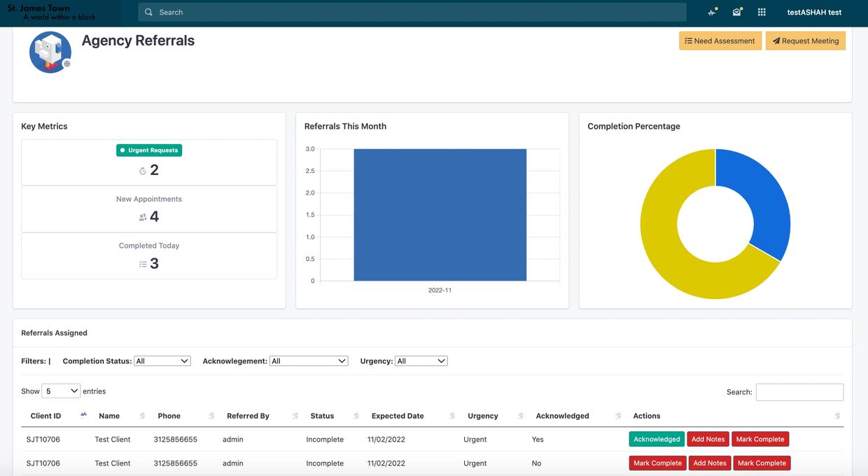
Task: Expand the Completion Status filter dropdown
Action: [x=162, y=361]
